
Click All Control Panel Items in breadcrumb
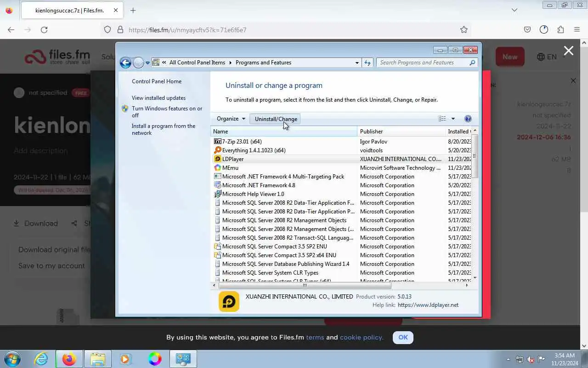tap(197, 63)
